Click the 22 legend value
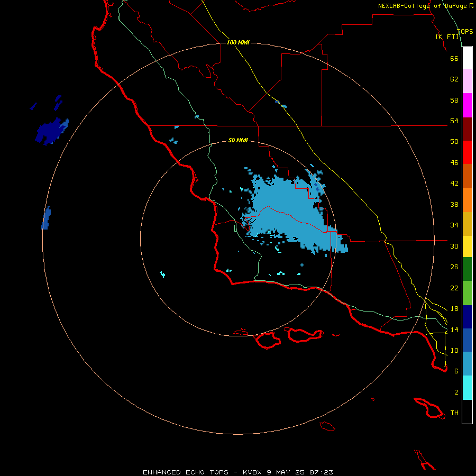 (454, 288)
